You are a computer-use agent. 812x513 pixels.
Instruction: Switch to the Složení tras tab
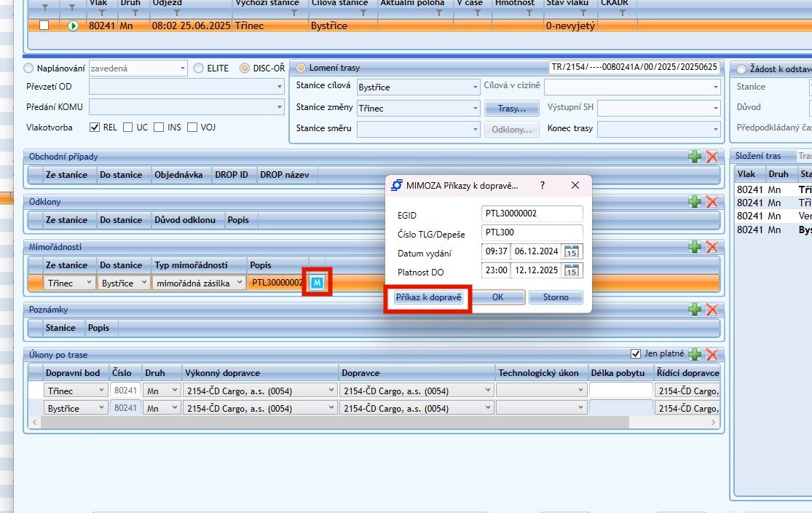tap(758, 156)
